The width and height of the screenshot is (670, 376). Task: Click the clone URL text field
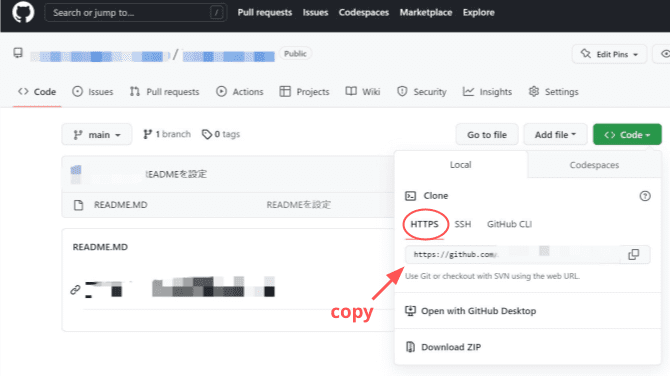click(x=513, y=255)
